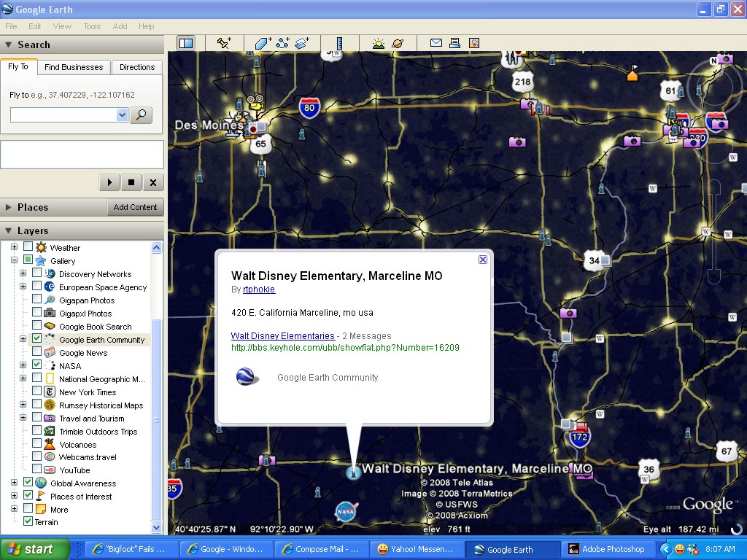The width and height of the screenshot is (747, 560).
Task: Expand the Weather layer tree node
Action: coord(15,247)
